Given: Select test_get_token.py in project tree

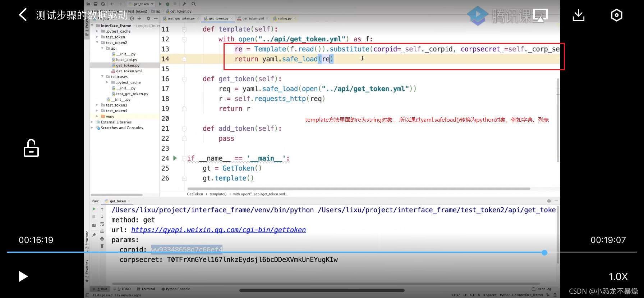Looking at the screenshot, I should (130, 94).
